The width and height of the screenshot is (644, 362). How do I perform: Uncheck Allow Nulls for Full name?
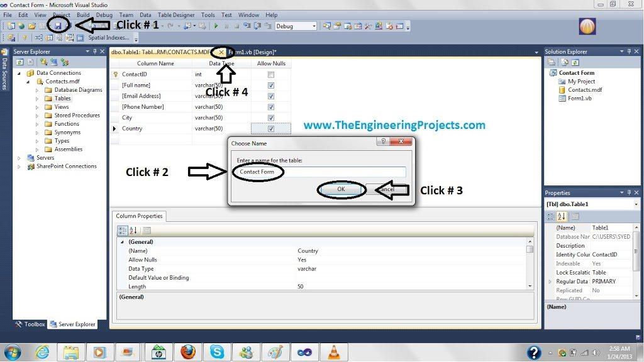point(271,84)
